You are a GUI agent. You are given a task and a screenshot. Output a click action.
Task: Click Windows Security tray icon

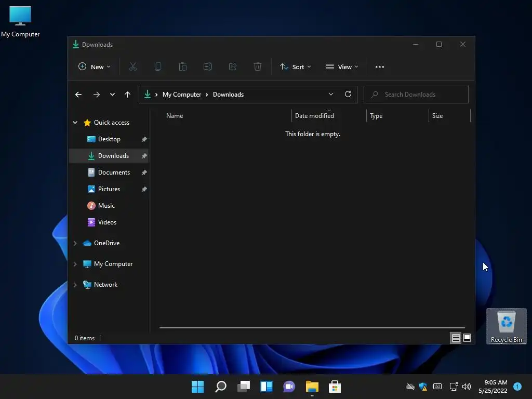point(423,387)
